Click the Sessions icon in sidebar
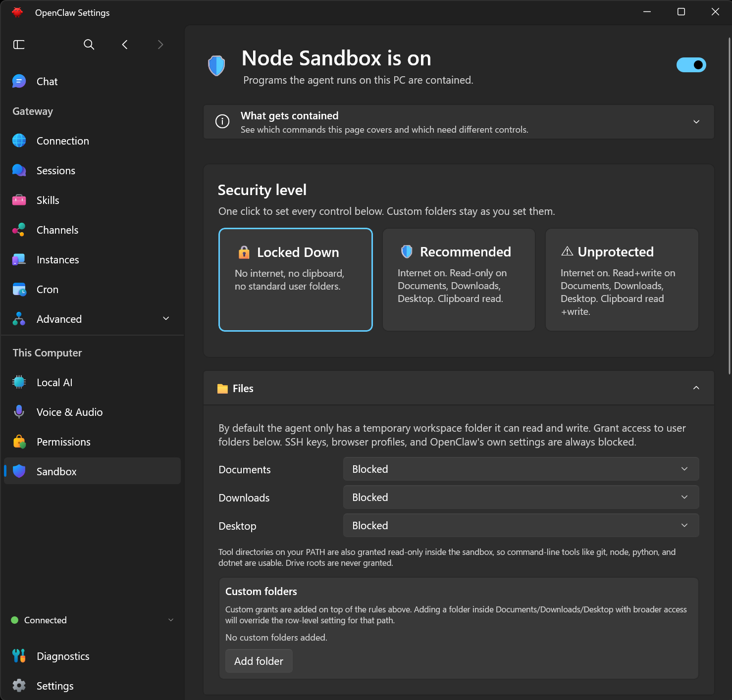 tap(19, 170)
